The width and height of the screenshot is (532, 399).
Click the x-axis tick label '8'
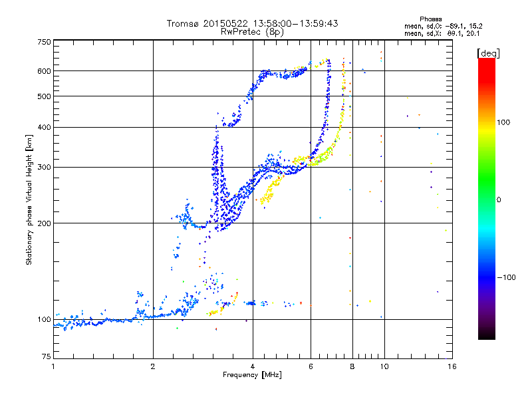click(x=352, y=366)
